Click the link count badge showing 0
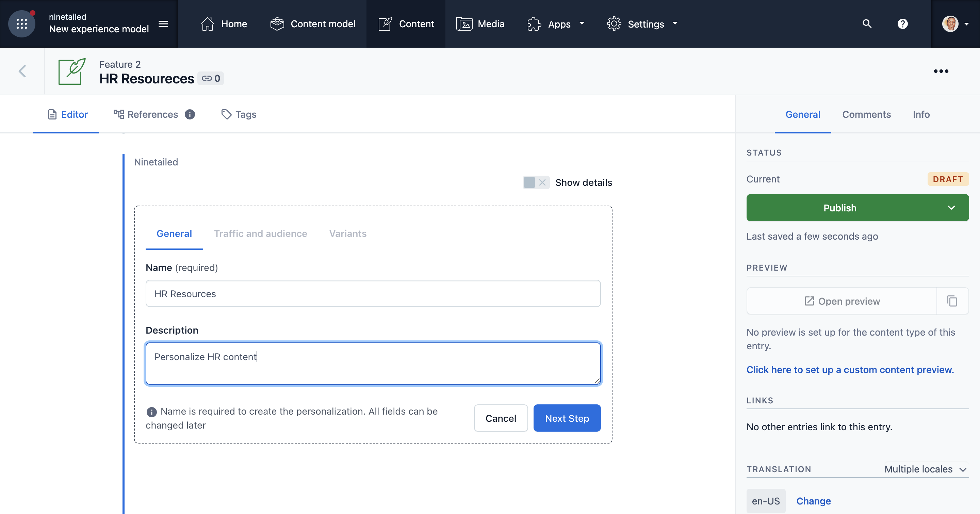 click(x=211, y=78)
